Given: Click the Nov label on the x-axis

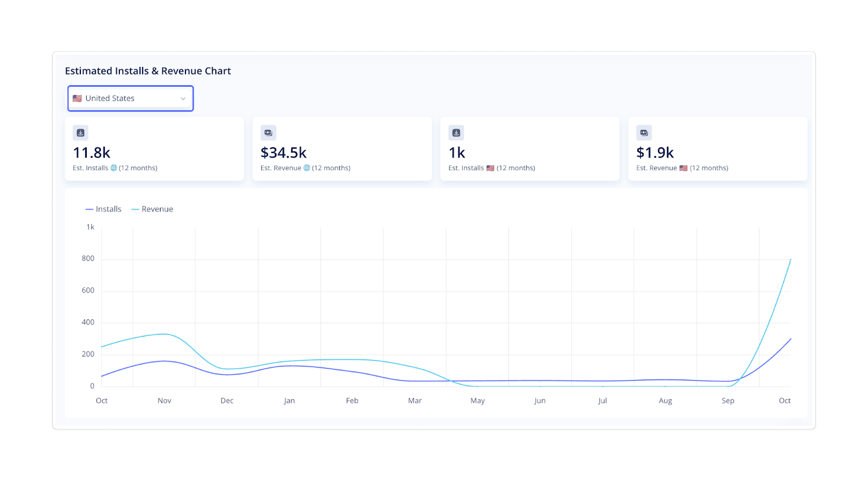Looking at the screenshot, I should pos(164,401).
